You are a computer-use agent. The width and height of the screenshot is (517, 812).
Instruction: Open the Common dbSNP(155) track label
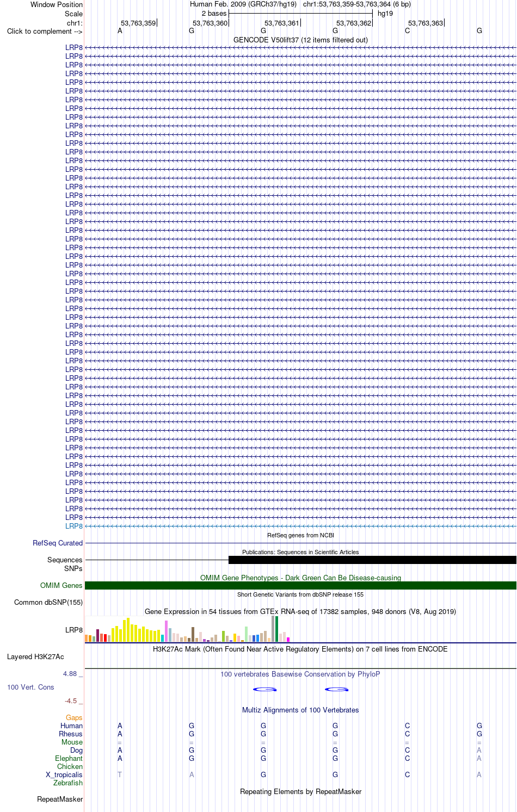pos(48,602)
